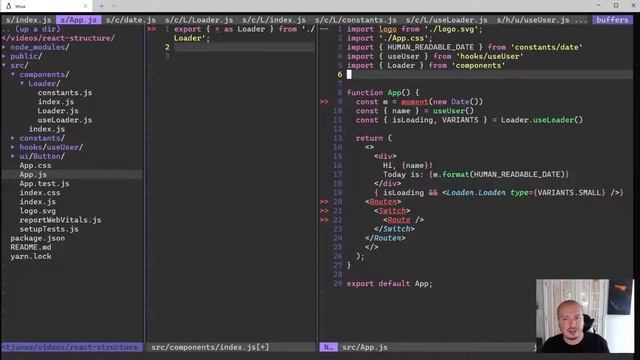Expand the hooks/useUser folder
Image resolution: width=640 pixels, height=360 pixels.
pyautogui.click(x=51, y=147)
